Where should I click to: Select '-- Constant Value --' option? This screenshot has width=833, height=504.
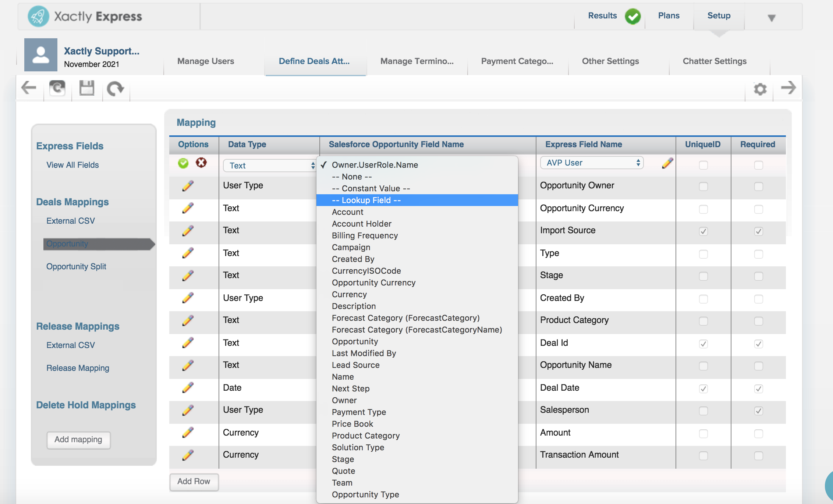click(417, 188)
